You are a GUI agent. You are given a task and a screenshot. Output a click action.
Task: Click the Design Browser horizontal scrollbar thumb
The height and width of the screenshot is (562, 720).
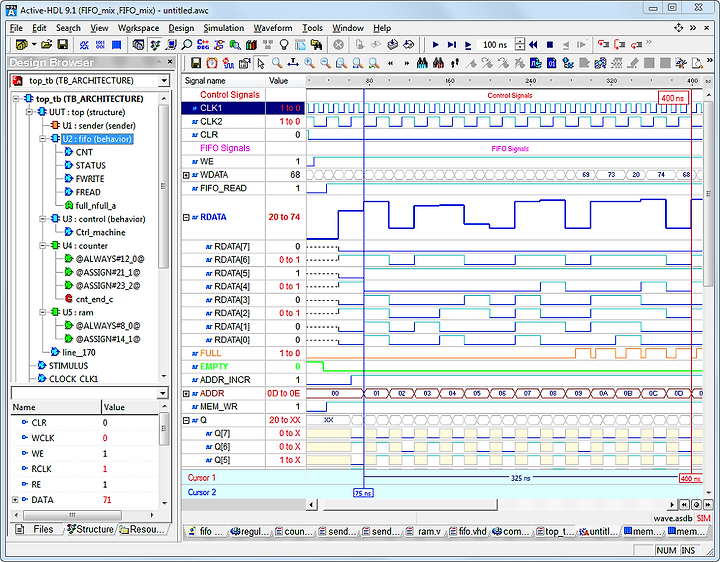(x=72, y=515)
